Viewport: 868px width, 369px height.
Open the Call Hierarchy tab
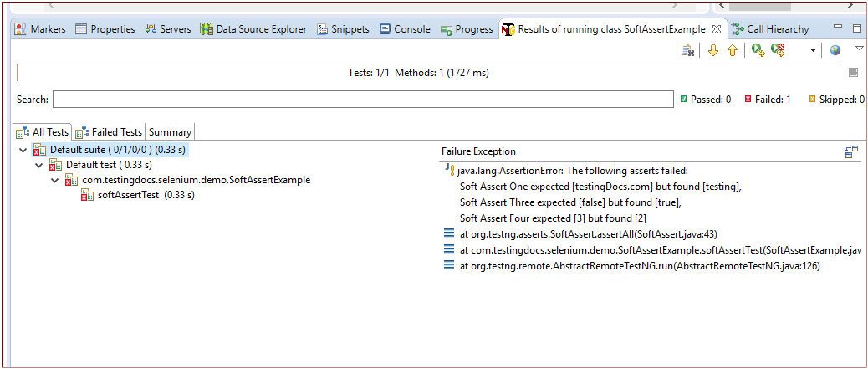coord(777,29)
